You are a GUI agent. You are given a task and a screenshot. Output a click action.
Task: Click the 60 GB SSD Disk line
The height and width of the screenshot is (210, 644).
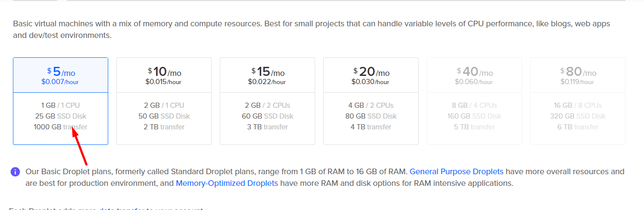[267, 116]
